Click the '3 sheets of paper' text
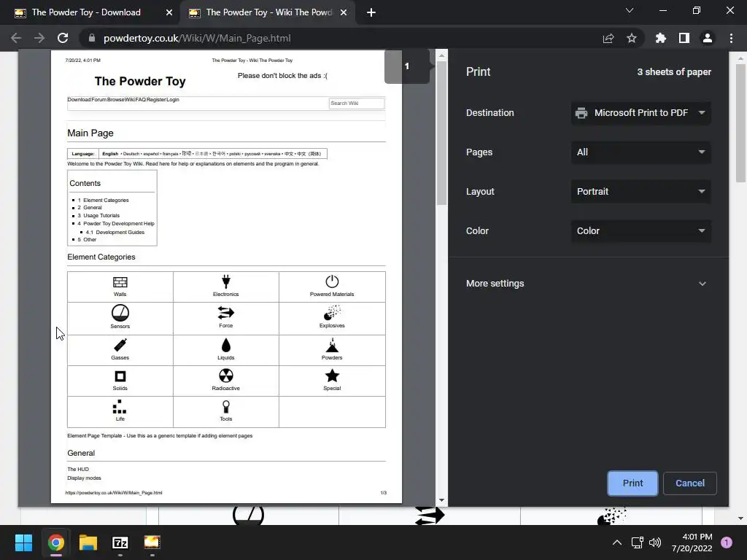Image resolution: width=747 pixels, height=560 pixels. [674, 72]
